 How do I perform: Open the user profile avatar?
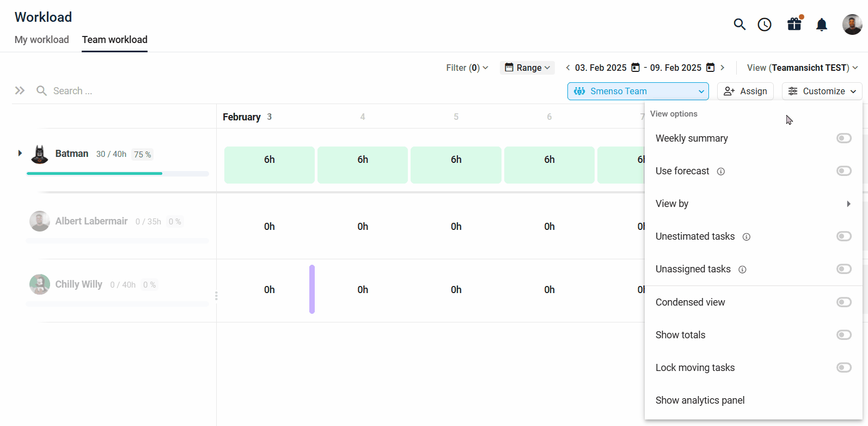click(x=852, y=25)
